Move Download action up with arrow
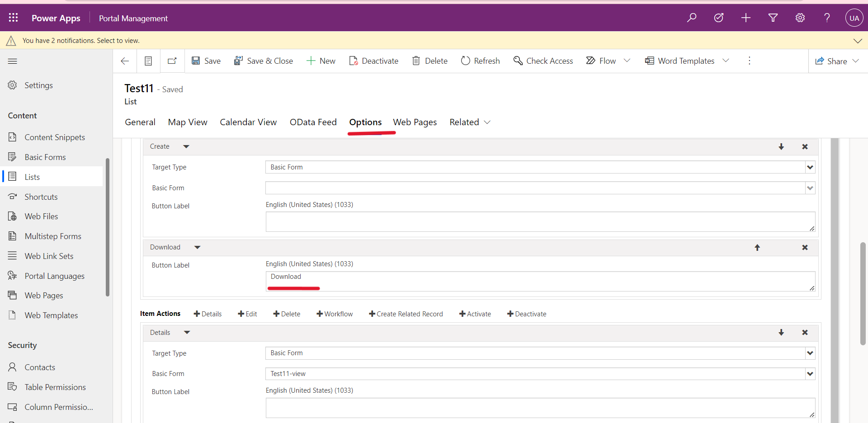The image size is (868, 423). coord(757,248)
